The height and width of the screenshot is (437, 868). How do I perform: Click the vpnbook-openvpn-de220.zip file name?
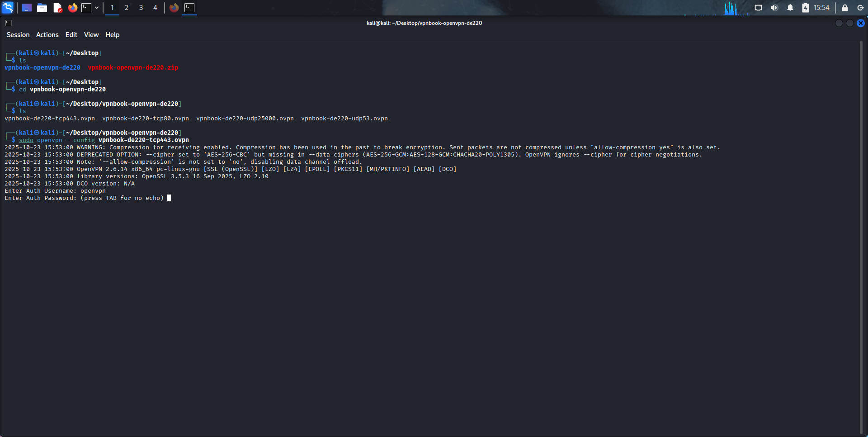pos(133,67)
